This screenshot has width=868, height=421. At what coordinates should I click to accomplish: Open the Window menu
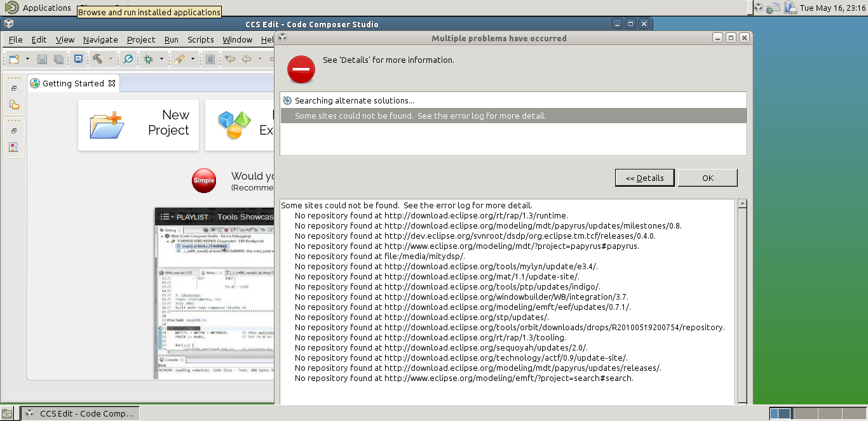(238, 39)
